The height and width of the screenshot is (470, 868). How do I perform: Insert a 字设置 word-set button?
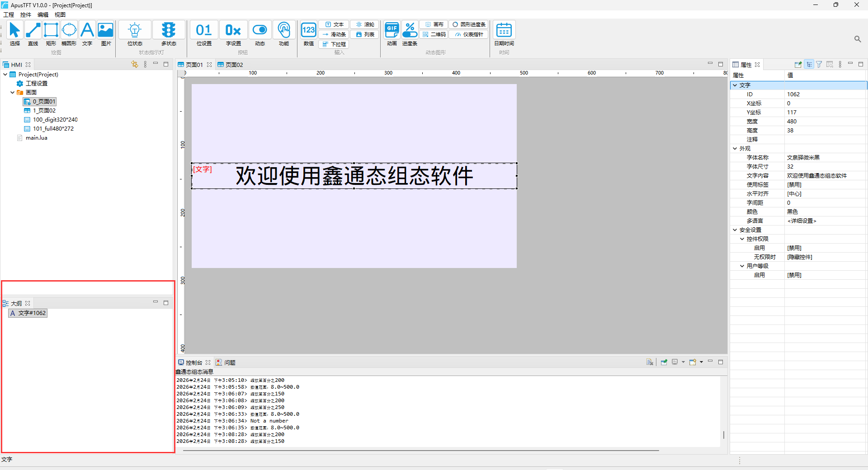[x=233, y=34]
